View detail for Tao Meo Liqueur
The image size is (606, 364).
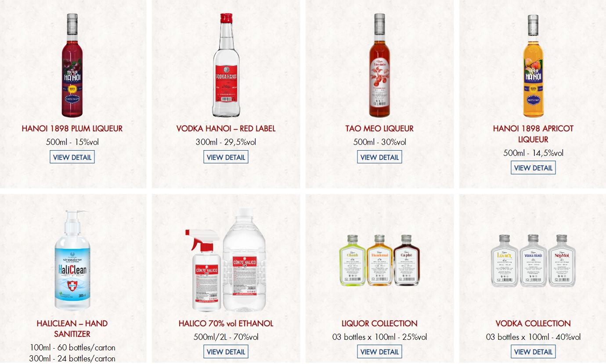pyautogui.click(x=379, y=157)
